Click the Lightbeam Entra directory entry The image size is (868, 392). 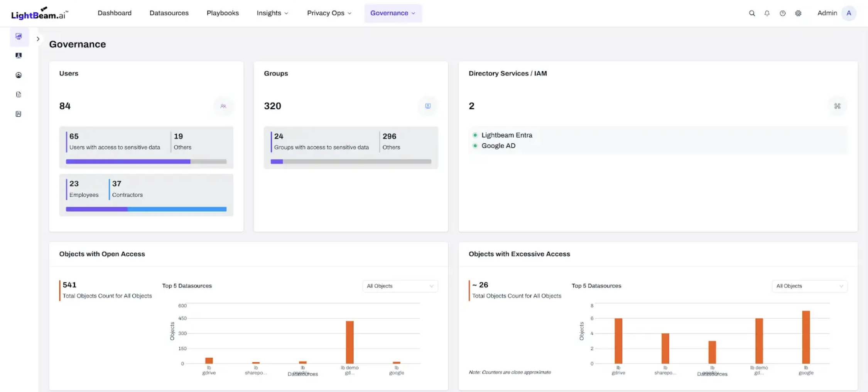507,135
